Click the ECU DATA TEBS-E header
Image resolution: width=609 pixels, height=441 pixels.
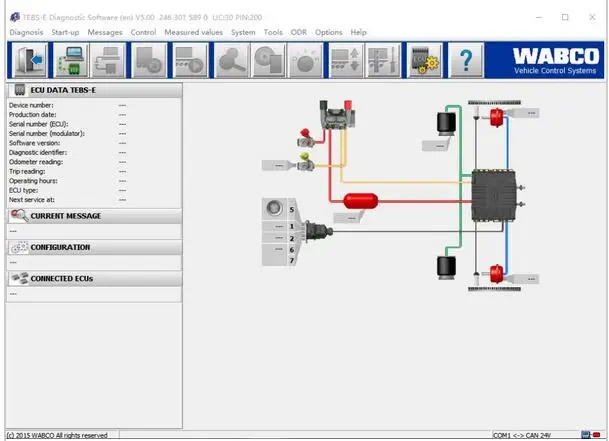tap(94, 90)
